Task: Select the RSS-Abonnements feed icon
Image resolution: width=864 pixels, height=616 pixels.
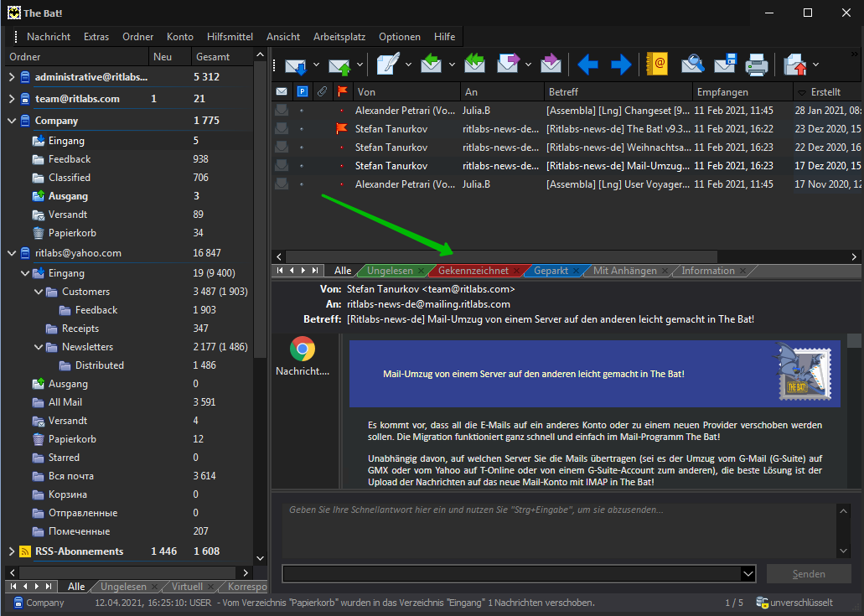Action: coord(25,551)
